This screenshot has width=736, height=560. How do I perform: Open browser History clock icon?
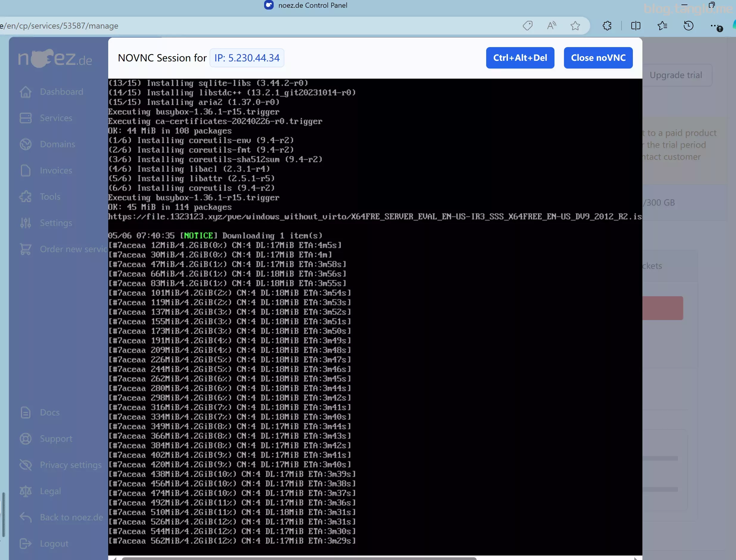click(x=689, y=26)
